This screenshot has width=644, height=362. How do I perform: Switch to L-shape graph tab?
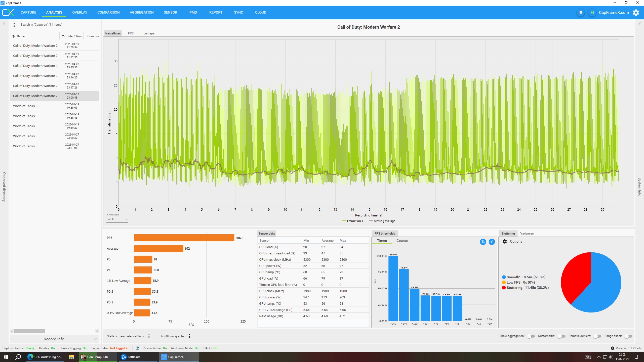tap(149, 33)
